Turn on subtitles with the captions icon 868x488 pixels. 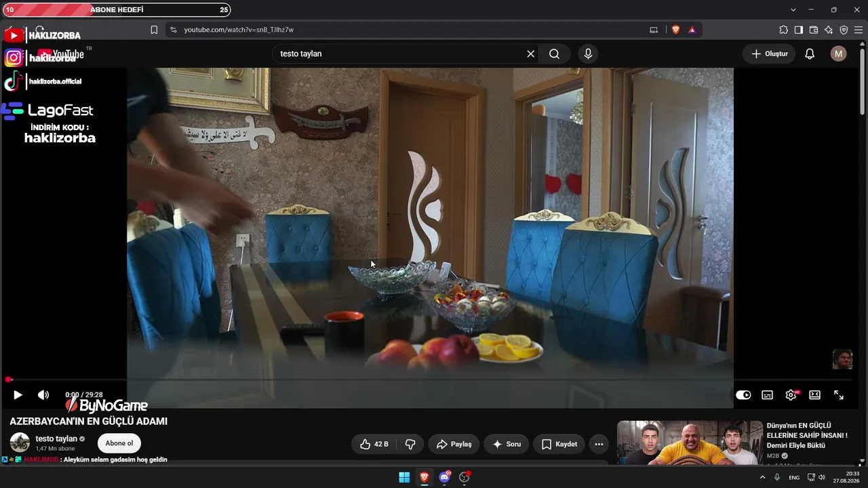767,395
